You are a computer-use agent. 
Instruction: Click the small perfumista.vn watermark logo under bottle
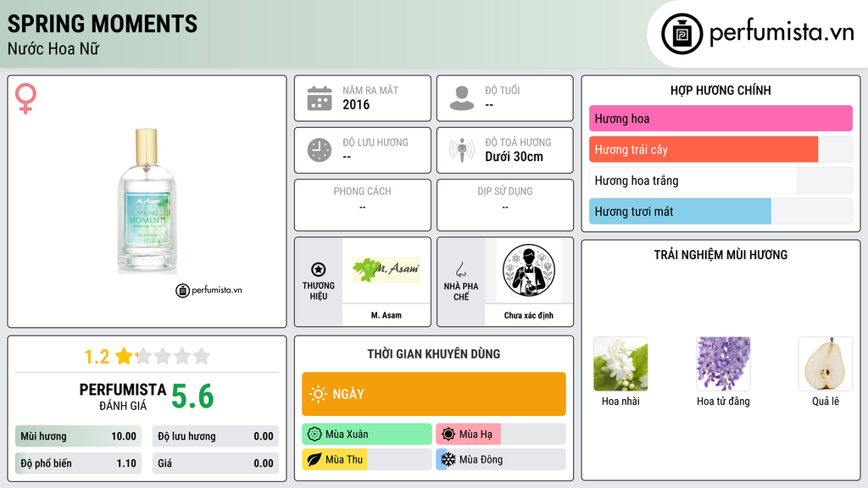pyautogui.click(x=209, y=290)
